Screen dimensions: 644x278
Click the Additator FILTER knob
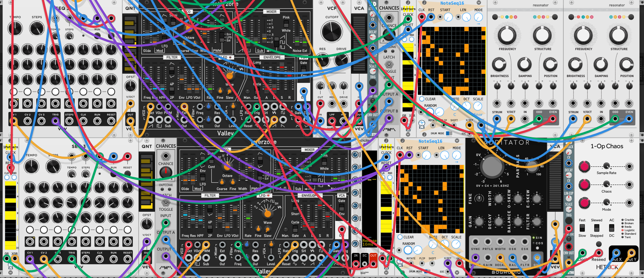point(536,221)
